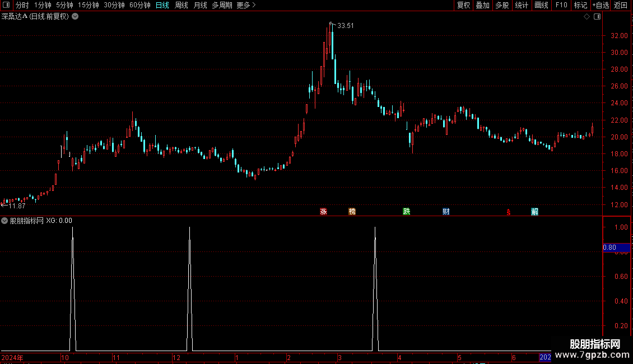Click the 涨 event marker icon
This screenshot has width=633, height=364.
pyautogui.click(x=323, y=212)
